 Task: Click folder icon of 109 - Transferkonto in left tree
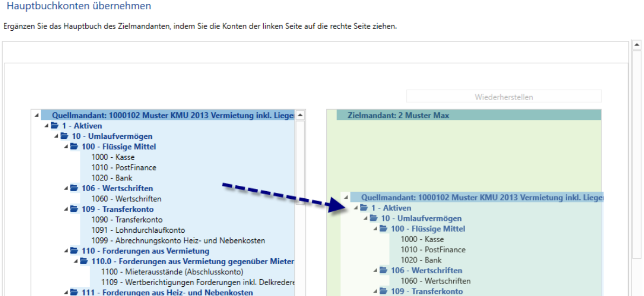coord(74,209)
